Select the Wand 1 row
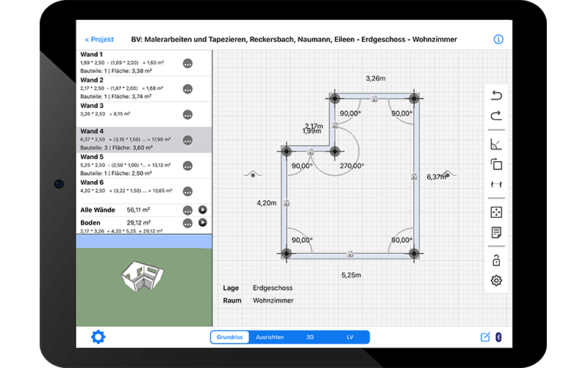 (x=144, y=63)
